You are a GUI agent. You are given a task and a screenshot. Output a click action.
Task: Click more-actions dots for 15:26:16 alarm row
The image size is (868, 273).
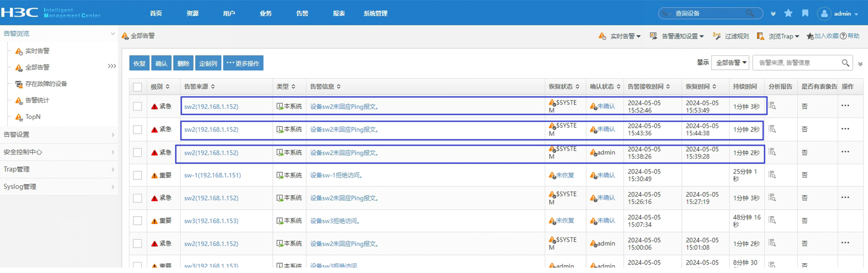click(x=845, y=198)
